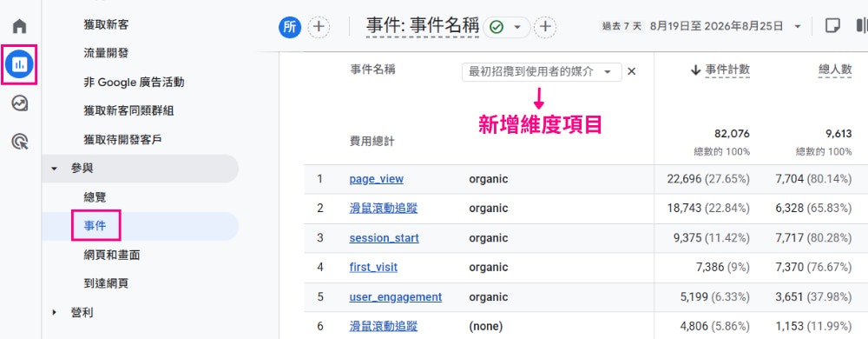Viewport: 868px width, 339px height.
Task: Collapse the '參與' section in the sidebar
Action: coord(54,169)
